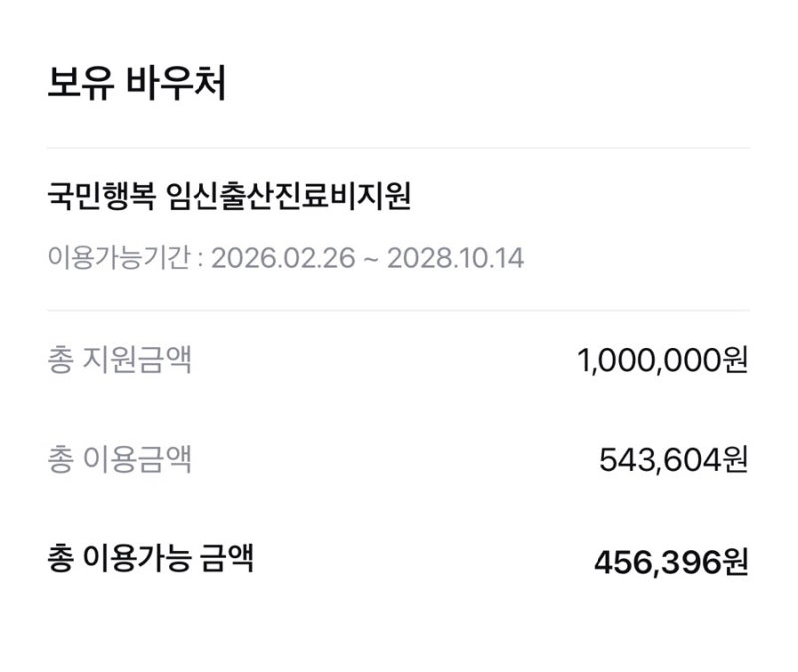
Task: Click the 보유 바우처 page heading
Action: (x=137, y=83)
